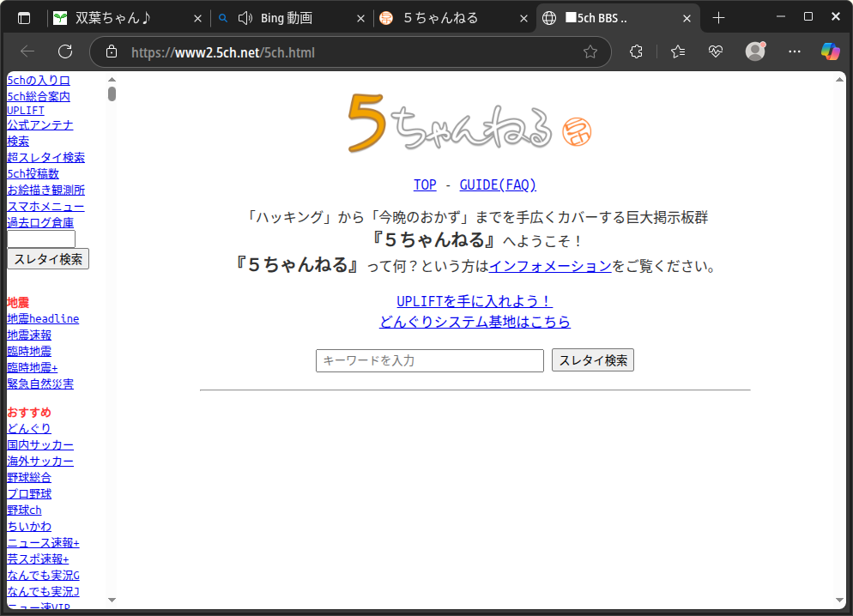The image size is (853, 616).
Task: Click the スレタイ検索 button beside keyword field
Action: [592, 360]
